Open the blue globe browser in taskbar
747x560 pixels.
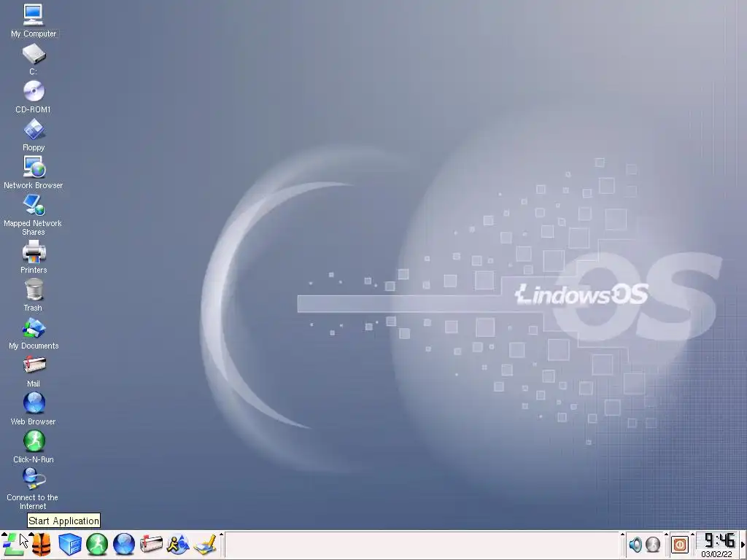coord(124,544)
